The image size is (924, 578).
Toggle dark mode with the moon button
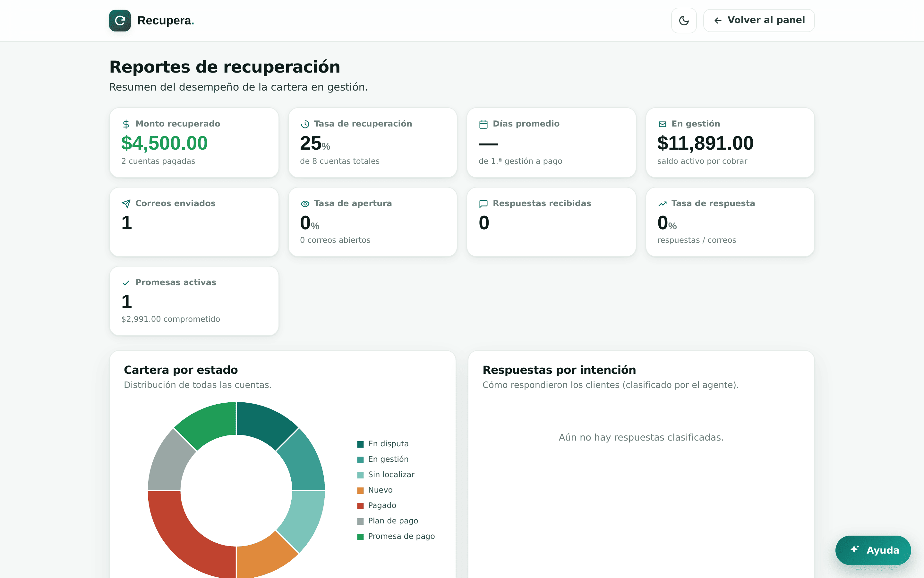684,20
